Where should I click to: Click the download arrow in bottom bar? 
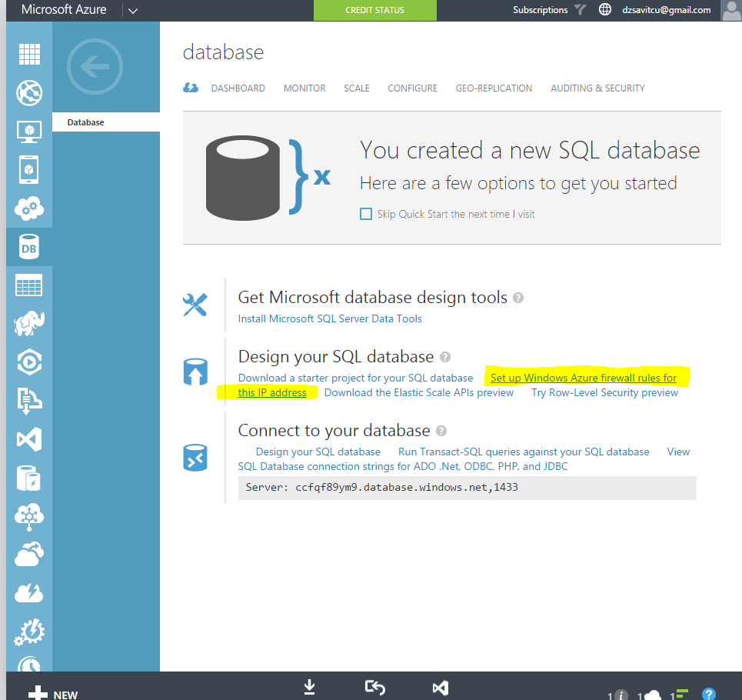[x=309, y=687]
